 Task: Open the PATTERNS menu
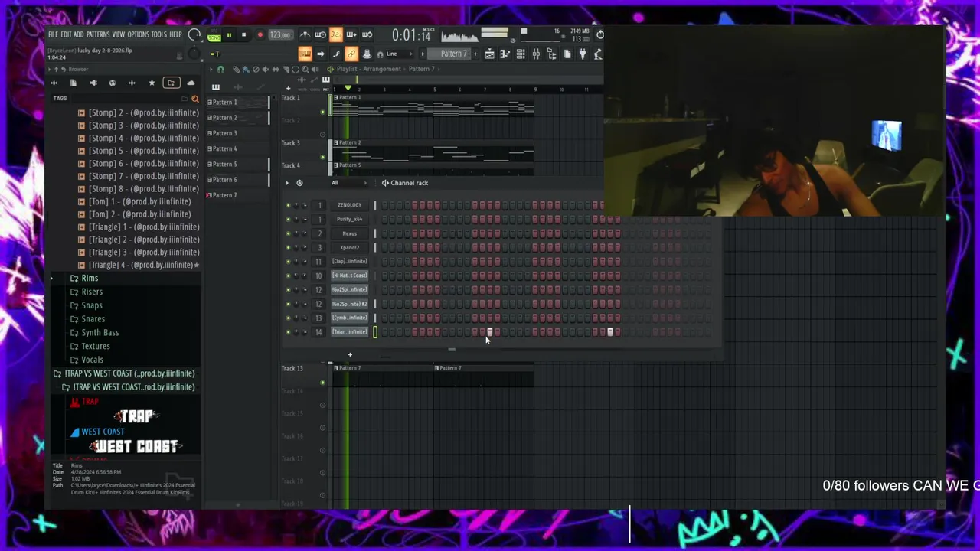[x=97, y=34]
